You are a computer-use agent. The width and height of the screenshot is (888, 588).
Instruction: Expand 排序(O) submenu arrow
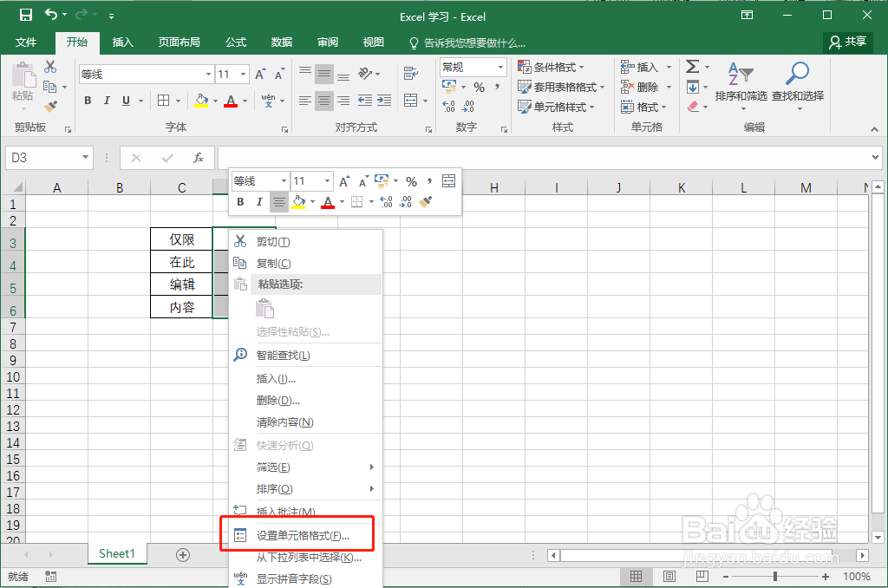click(371, 489)
